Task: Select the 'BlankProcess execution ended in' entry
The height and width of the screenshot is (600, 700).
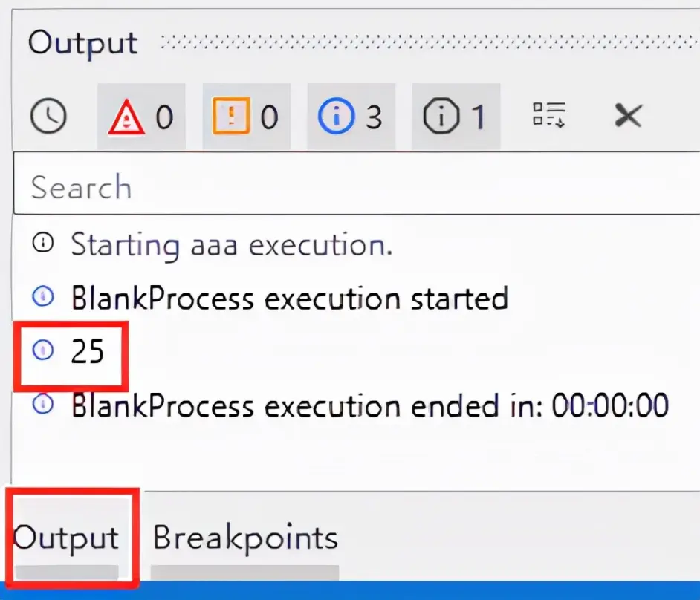Action: coord(356,405)
